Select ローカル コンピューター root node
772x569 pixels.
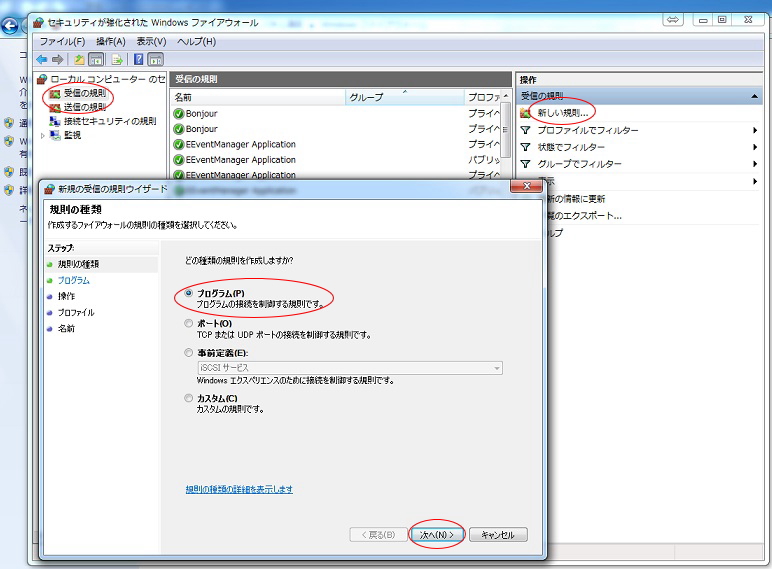coord(107,79)
